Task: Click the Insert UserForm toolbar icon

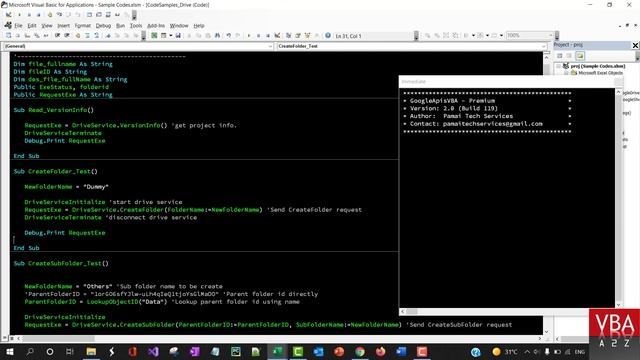Action: tap(163, 36)
